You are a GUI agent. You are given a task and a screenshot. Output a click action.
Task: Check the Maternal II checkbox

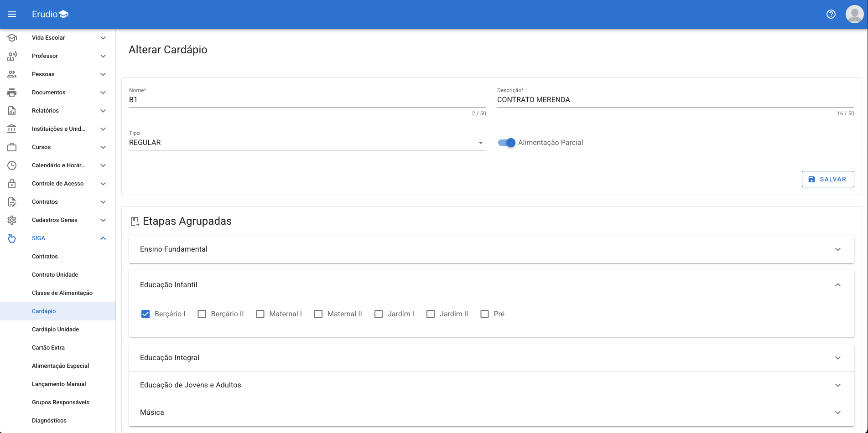click(318, 314)
